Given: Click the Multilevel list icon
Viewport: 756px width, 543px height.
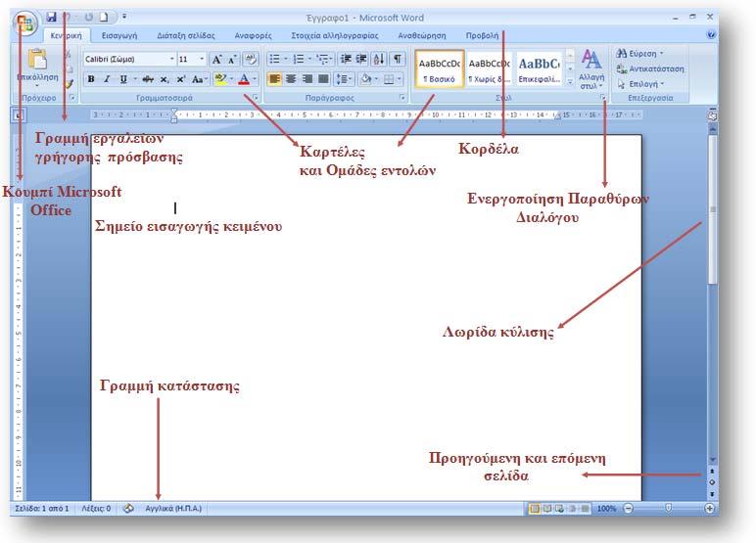Looking at the screenshot, I should pos(322,59).
